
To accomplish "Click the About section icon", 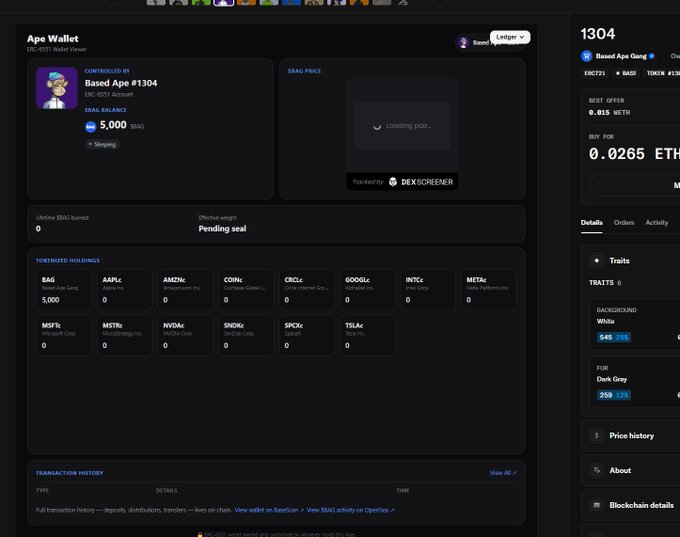I will (597, 470).
